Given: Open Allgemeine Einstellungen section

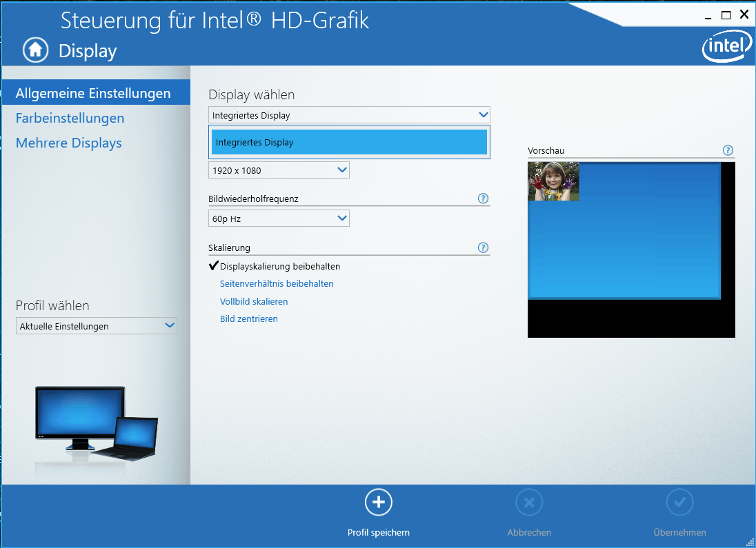Looking at the screenshot, I should (x=96, y=93).
